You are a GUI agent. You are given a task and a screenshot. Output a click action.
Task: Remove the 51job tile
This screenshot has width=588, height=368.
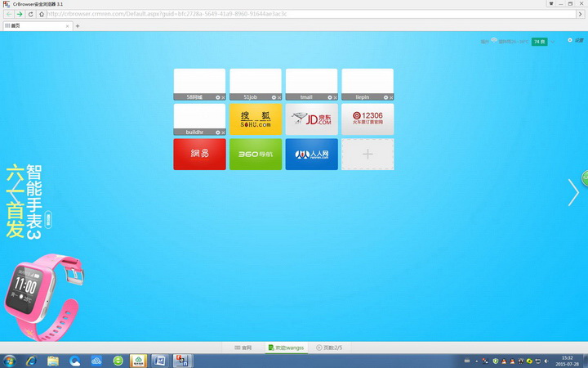[x=279, y=97]
